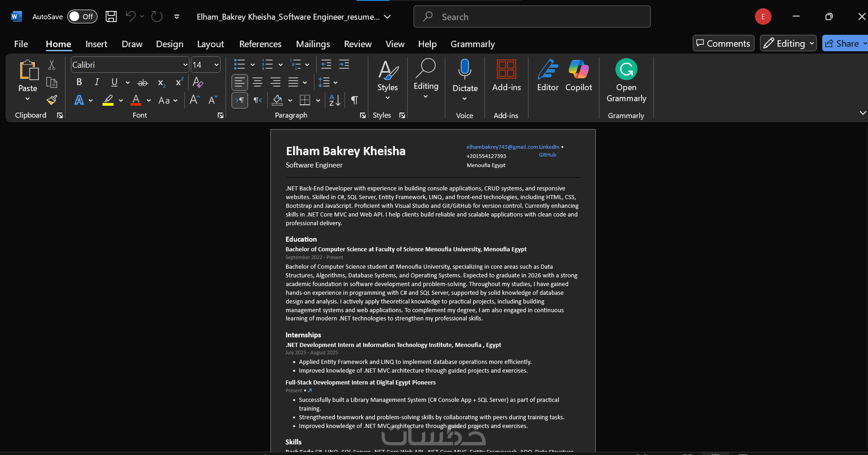Switch to the Insert tab
This screenshot has height=455, width=868.
tap(96, 44)
